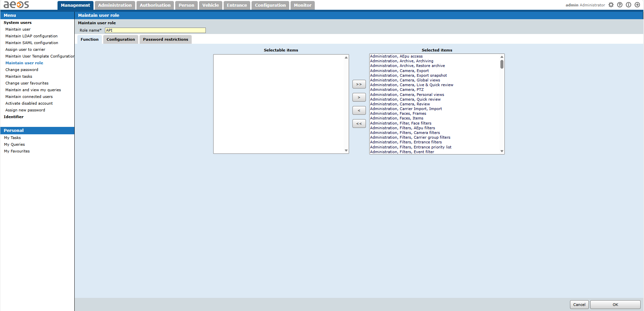Open the Administration tab
The height and width of the screenshot is (311, 644).
115,5
